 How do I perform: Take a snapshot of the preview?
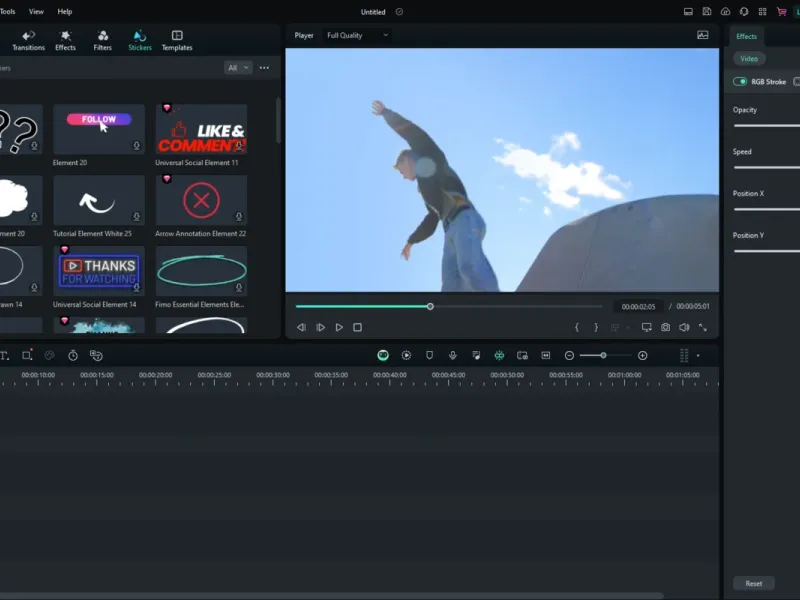point(665,328)
